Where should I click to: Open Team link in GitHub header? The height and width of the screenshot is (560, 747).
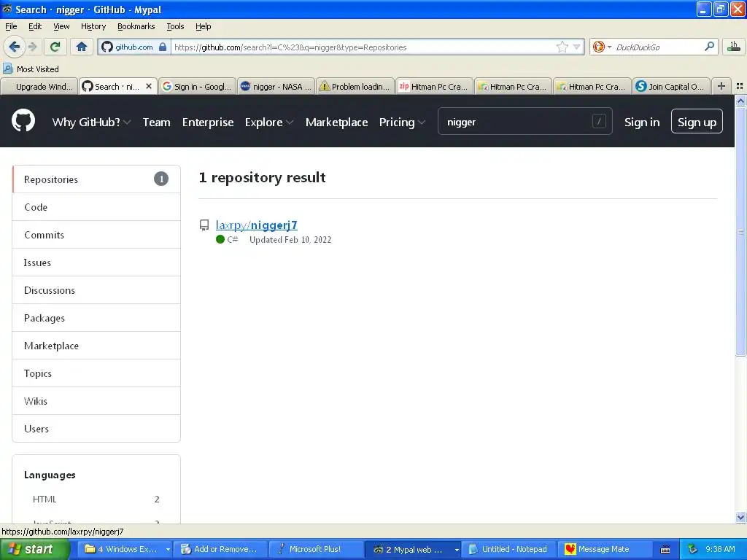pyautogui.click(x=157, y=122)
